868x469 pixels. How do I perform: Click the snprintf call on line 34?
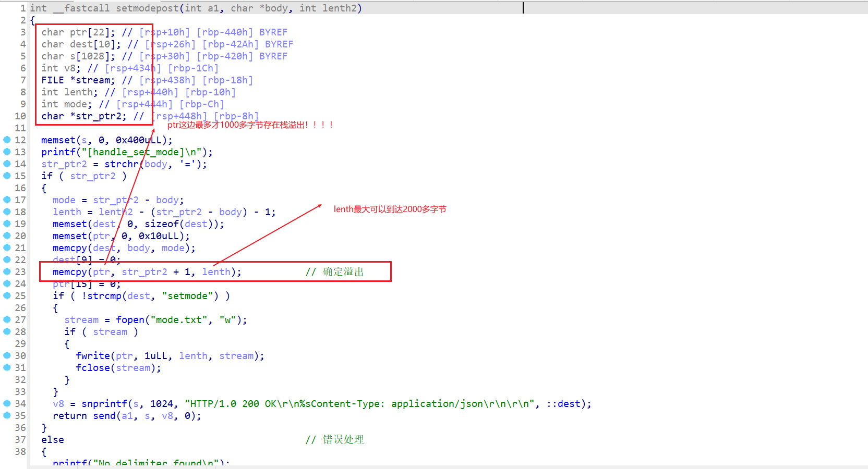pyautogui.click(x=104, y=404)
